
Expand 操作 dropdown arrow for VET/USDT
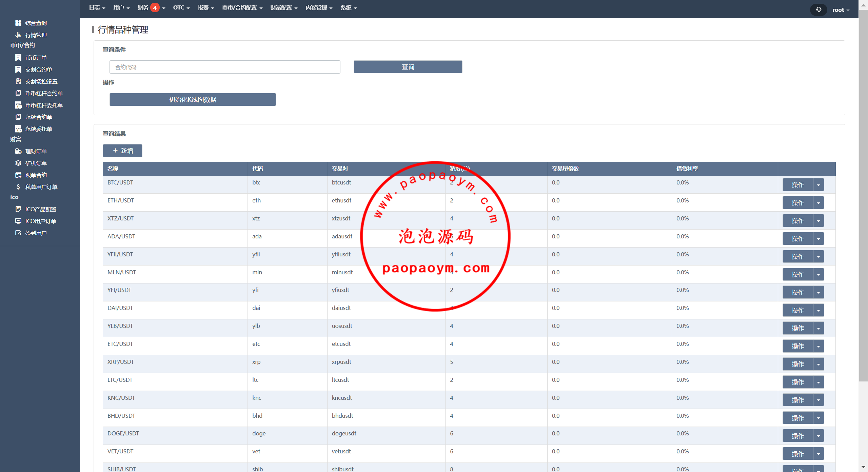[x=818, y=454]
